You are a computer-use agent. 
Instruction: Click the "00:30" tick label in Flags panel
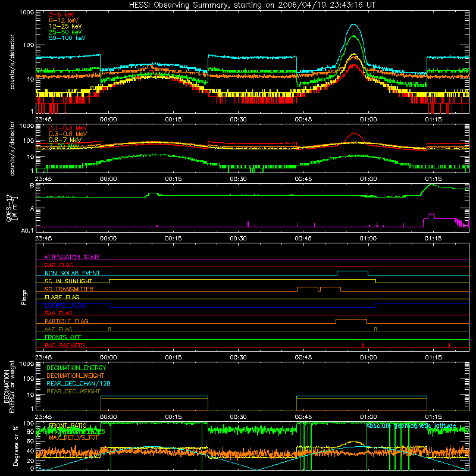pos(239,358)
